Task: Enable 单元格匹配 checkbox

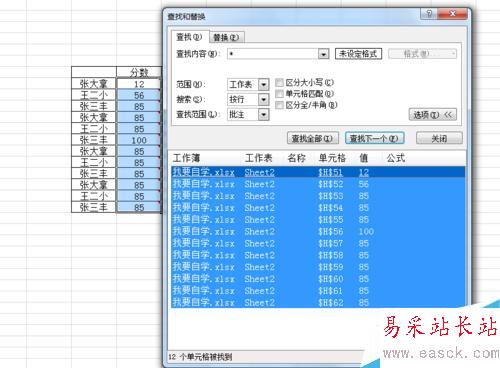Action: [x=280, y=94]
